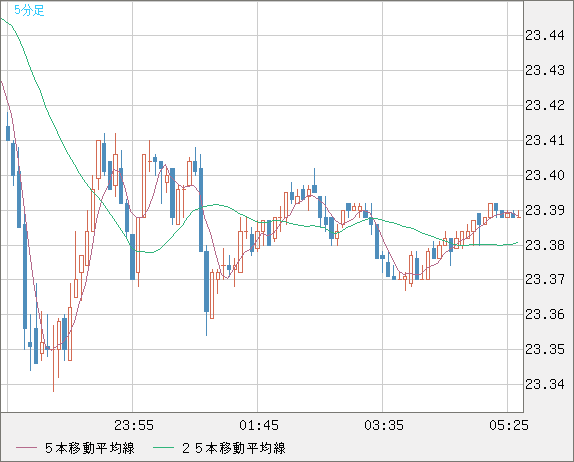Click the 23.43 price axis label
Image resolution: width=574 pixels, height=462 pixels.
coord(545,70)
